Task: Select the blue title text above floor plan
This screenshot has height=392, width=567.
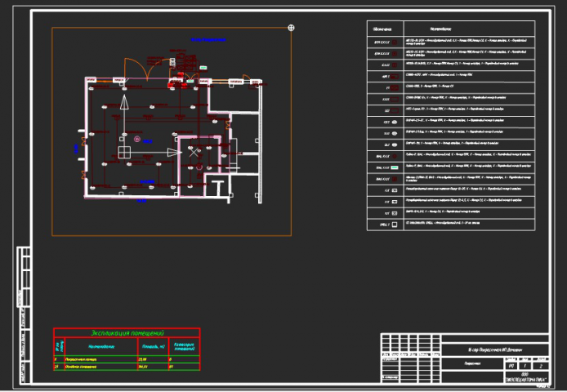Action: pyautogui.click(x=208, y=40)
